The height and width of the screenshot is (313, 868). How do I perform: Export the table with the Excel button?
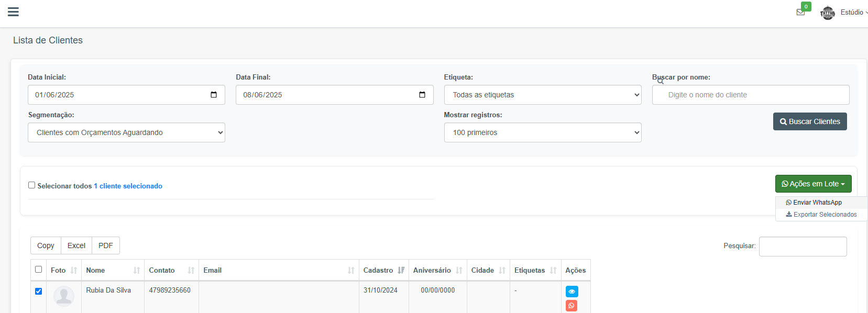point(76,245)
